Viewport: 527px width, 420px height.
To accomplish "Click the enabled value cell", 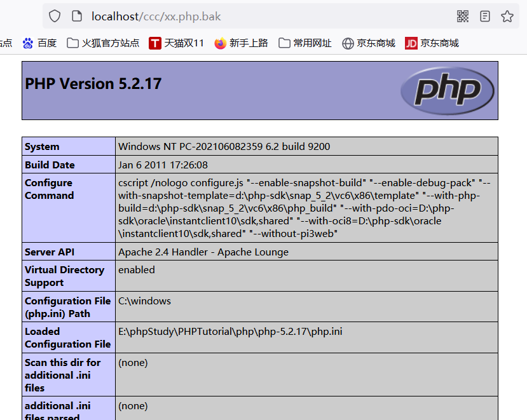I will tap(306, 276).
